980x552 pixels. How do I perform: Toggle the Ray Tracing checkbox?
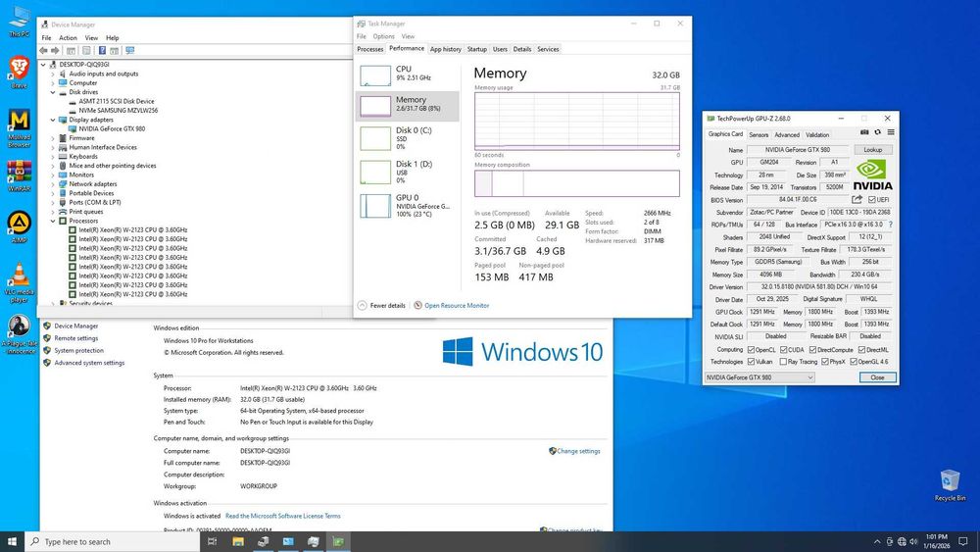(783, 362)
